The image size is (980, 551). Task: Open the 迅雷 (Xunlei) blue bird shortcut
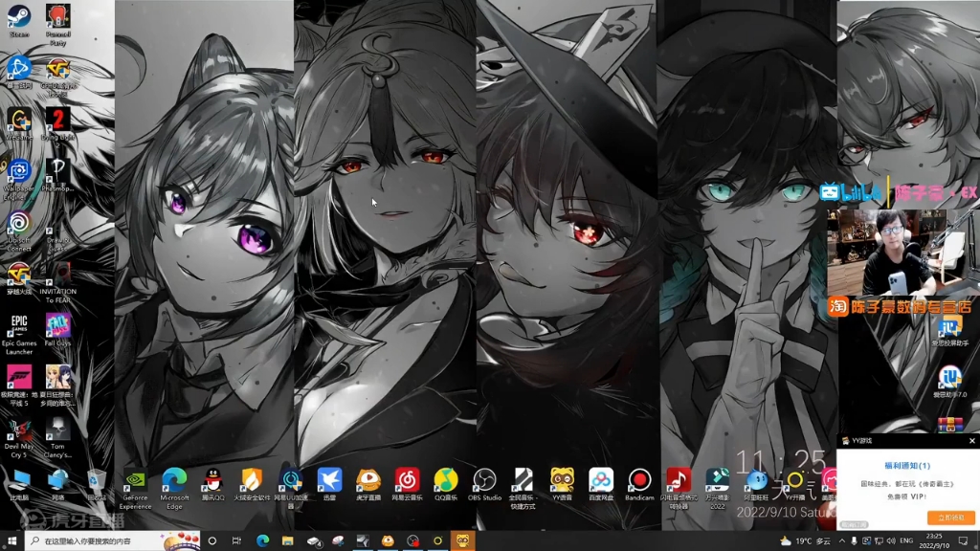point(329,485)
